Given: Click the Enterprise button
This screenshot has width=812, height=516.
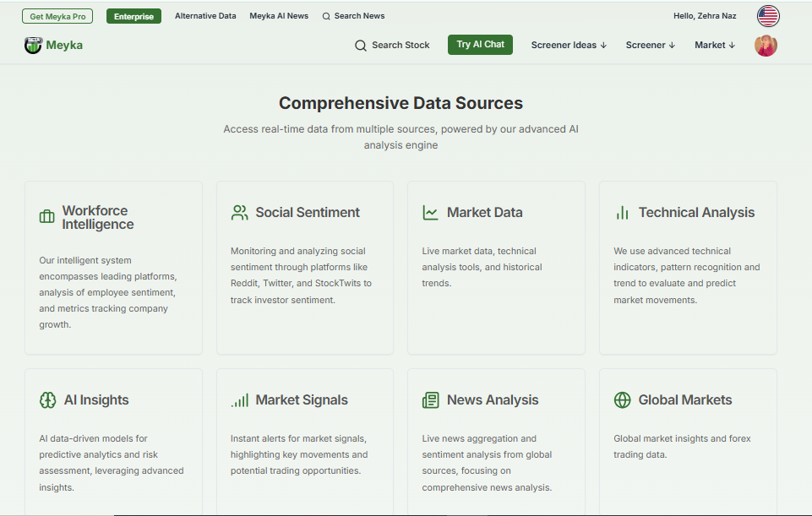Looking at the screenshot, I should coord(134,16).
